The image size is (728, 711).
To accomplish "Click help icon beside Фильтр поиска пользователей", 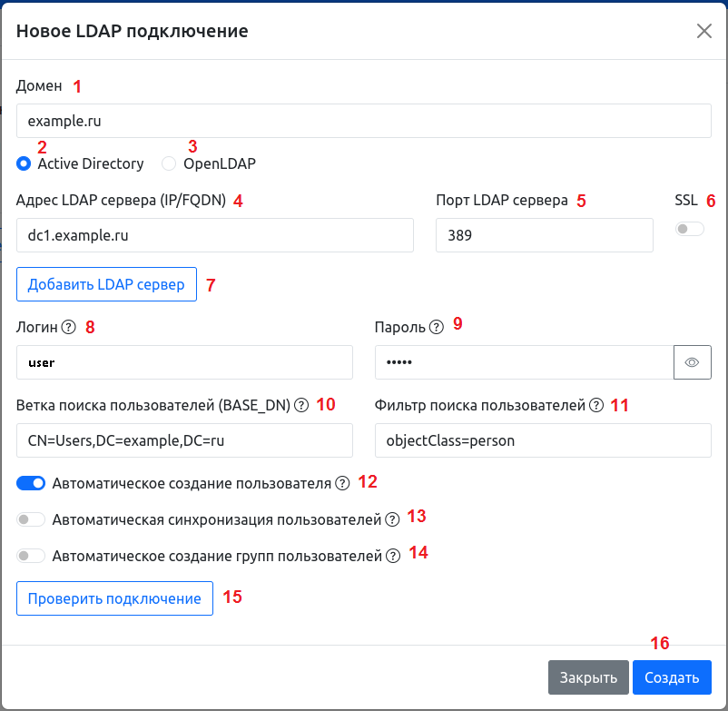I will click(x=596, y=406).
